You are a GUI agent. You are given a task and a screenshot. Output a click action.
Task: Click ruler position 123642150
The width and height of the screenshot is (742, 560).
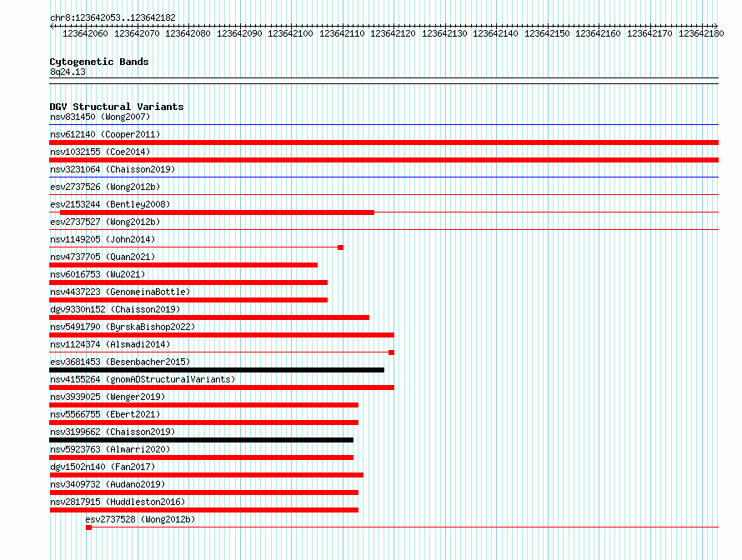tap(547, 33)
